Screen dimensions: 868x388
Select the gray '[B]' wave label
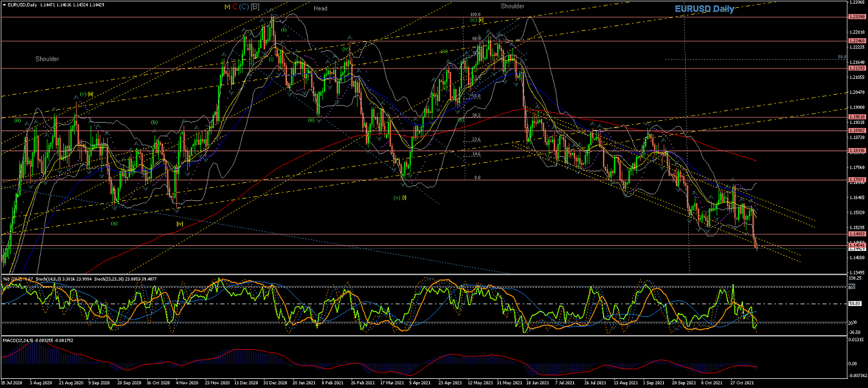point(255,7)
